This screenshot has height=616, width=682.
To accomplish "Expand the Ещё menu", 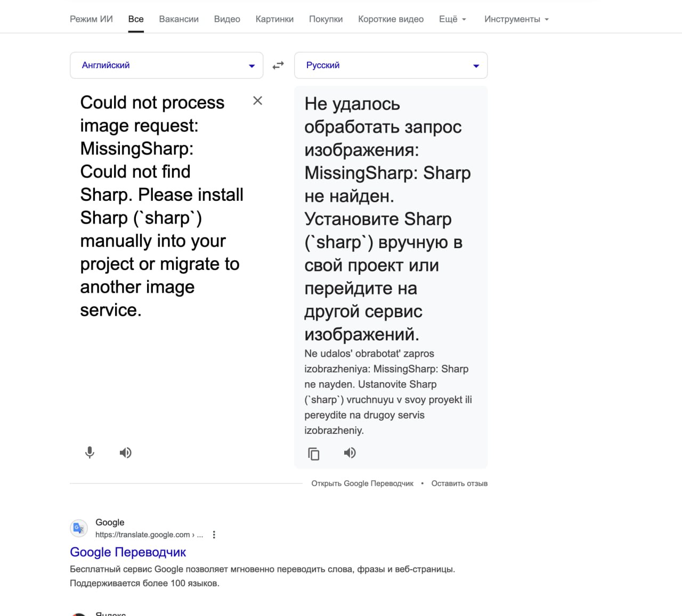I will click(452, 19).
